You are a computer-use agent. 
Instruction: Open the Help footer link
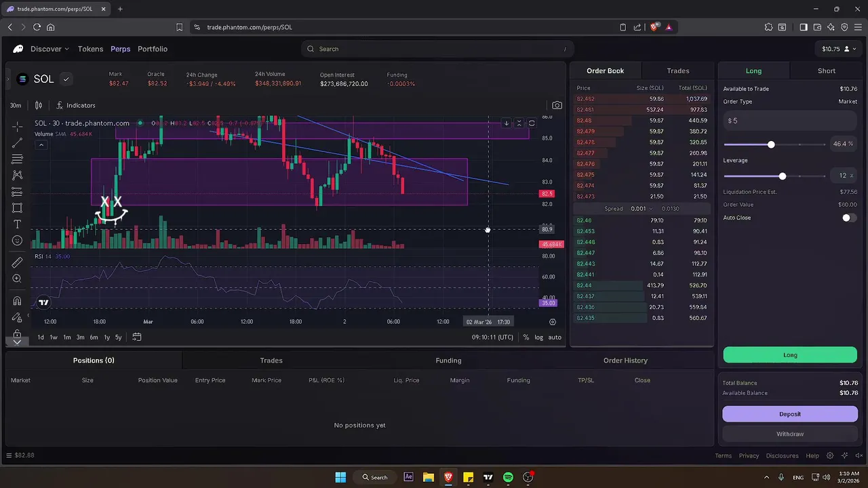coord(812,455)
